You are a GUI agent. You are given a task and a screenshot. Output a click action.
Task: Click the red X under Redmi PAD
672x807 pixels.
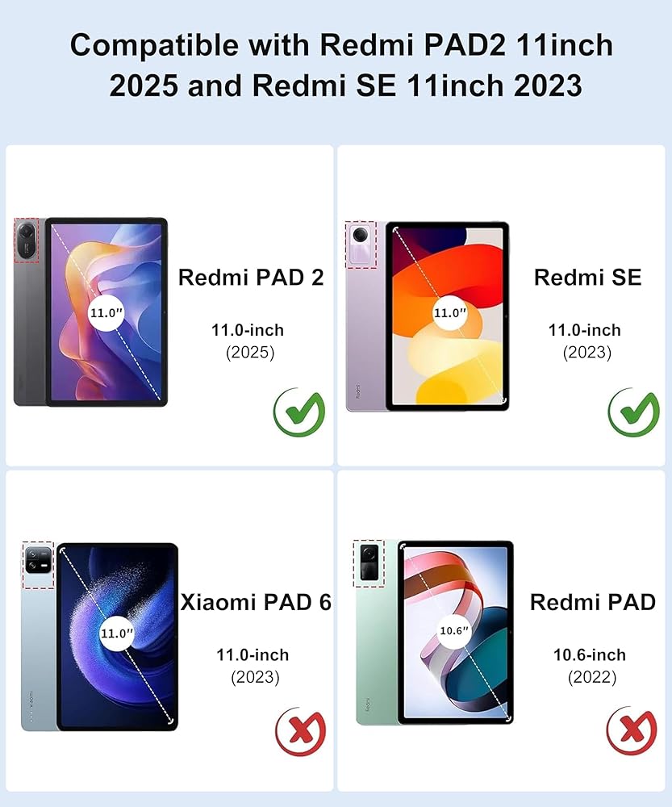click(632, 731)
